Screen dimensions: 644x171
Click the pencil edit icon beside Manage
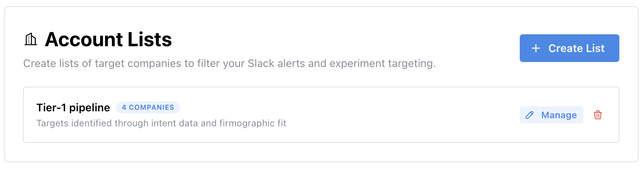click(530, 115)
